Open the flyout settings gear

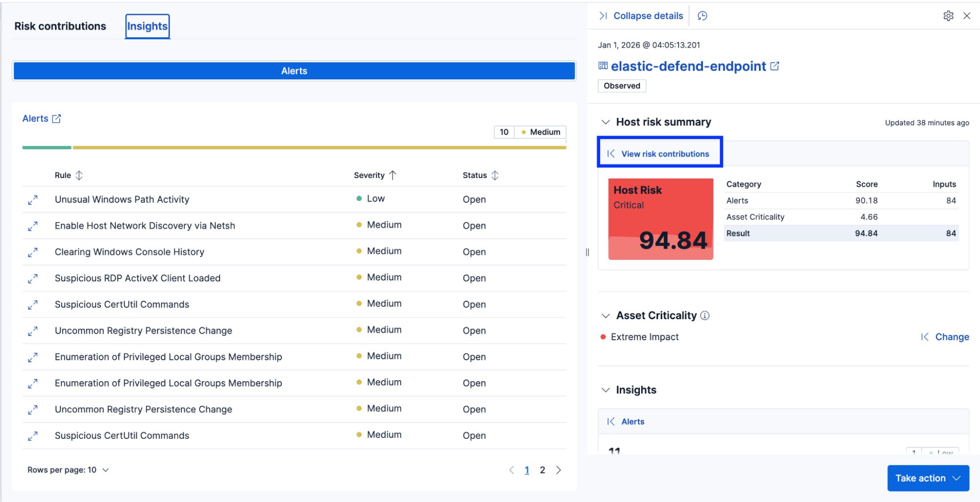point(948,16)
